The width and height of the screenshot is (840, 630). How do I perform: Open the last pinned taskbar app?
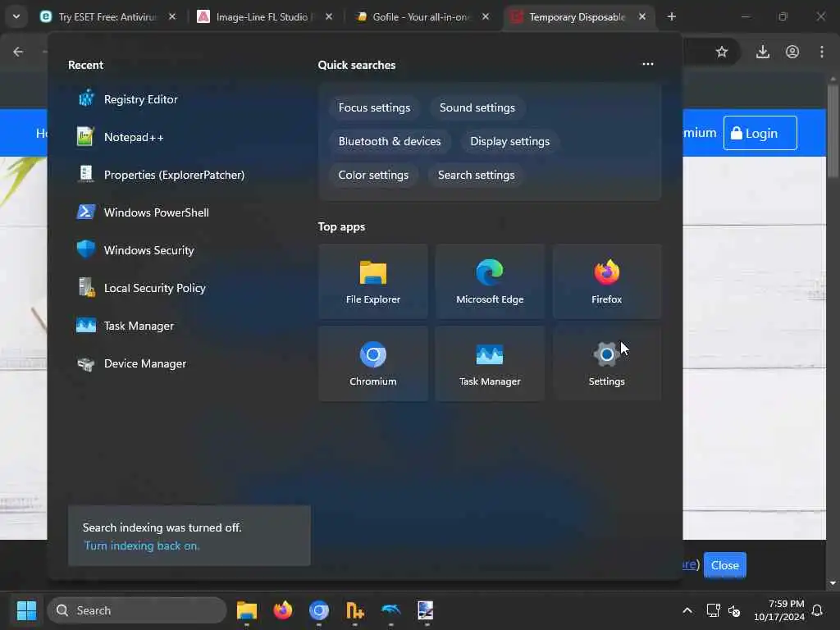pyautogui.click(x=426, y=610)
